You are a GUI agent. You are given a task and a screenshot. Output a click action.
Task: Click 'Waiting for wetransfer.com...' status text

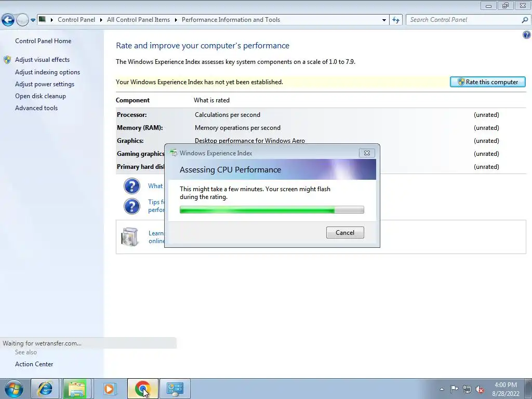click(42, 343)
